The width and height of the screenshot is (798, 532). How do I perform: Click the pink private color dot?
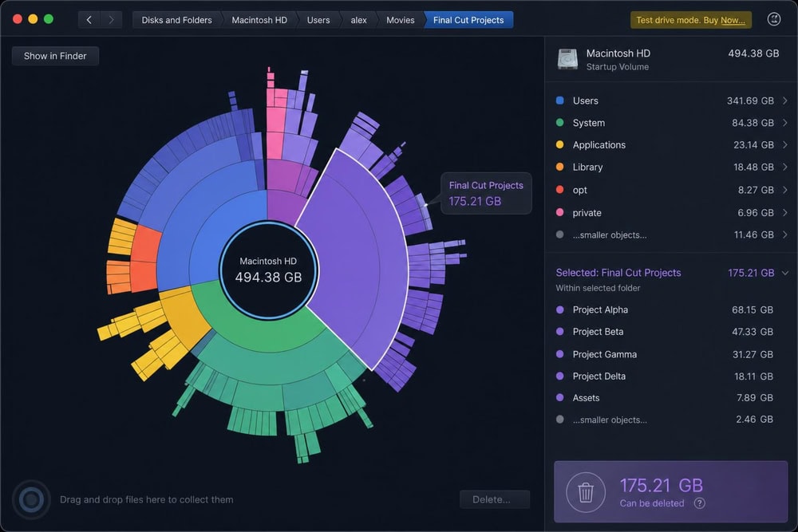560,213
